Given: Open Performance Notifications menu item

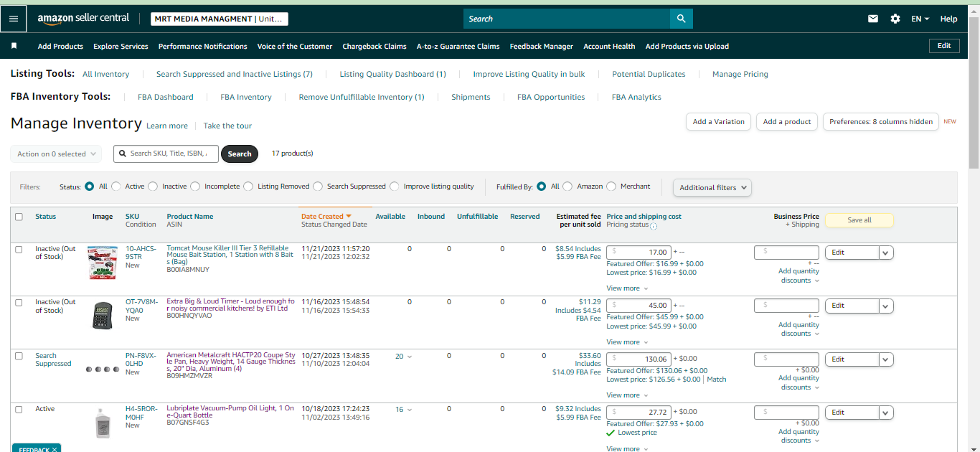Looking at the screenshot, I should (x=203, y=46).
